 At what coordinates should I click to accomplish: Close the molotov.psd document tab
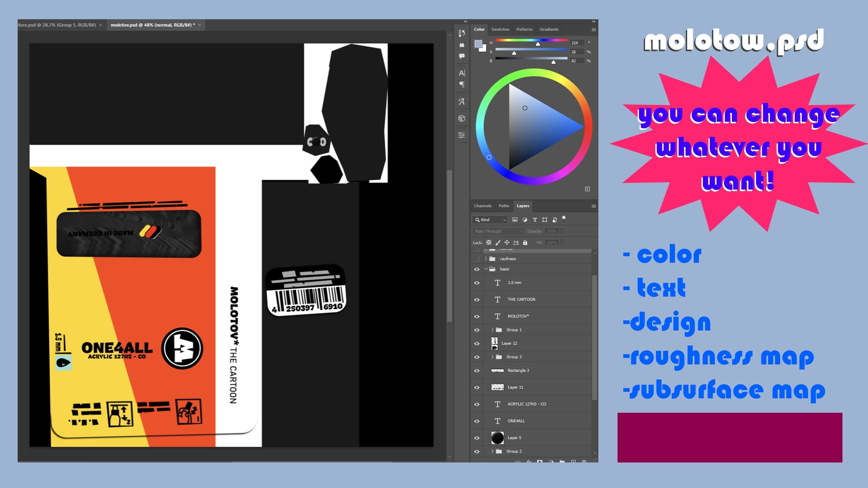pyautogui.click(x=199, y=25)
